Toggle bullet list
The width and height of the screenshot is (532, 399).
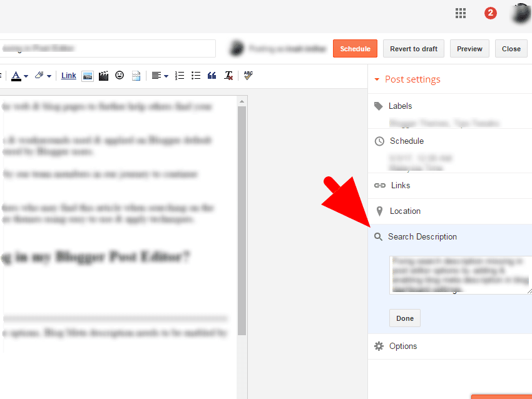(196, 75)
